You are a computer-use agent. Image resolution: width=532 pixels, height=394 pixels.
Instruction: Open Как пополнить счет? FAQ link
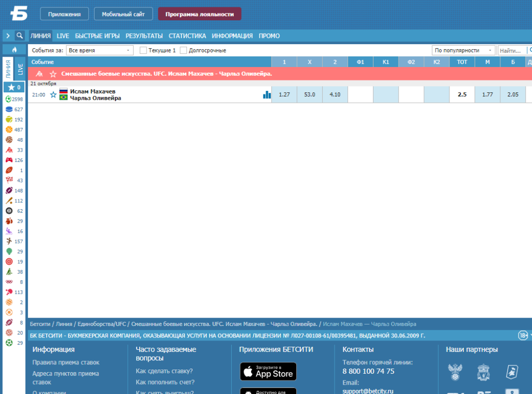(165, 382)
